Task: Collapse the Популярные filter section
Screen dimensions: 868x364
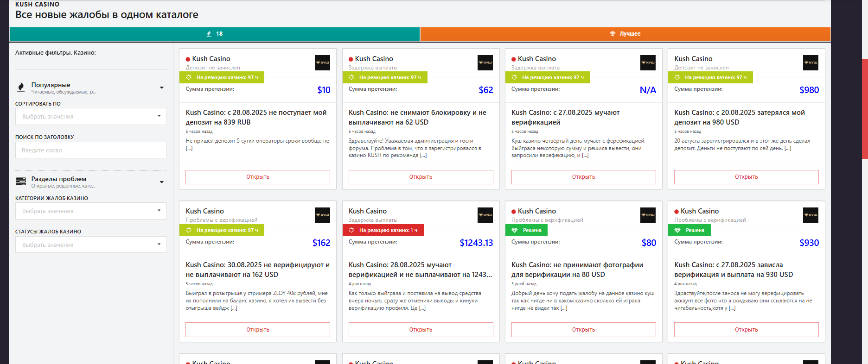Action: click(x=161, y=88)
